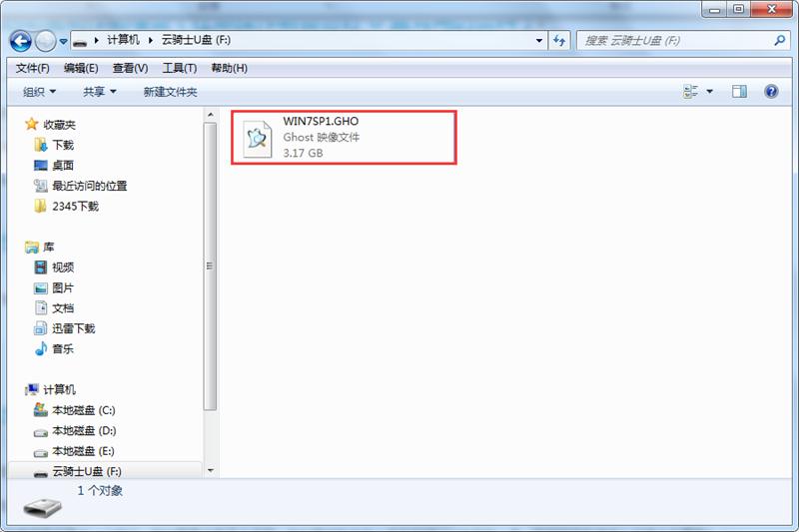Click the USB drive icon in details pane
Image resolution: width=799 pixels, height=532 pixels.
point(42,507)
